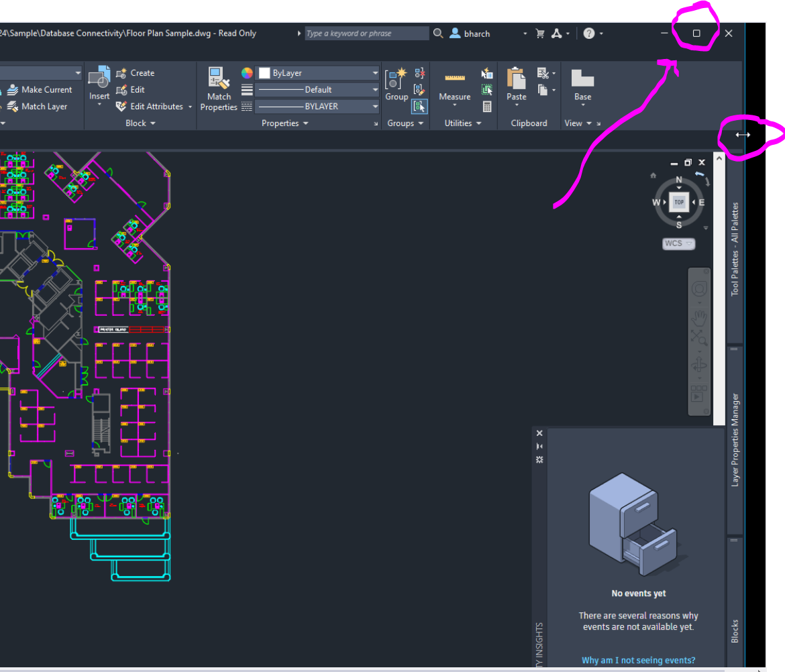This screenshot has width=785, height=672.
Task: Open the ByLayer color dropdown
Action: coord(375,72)
